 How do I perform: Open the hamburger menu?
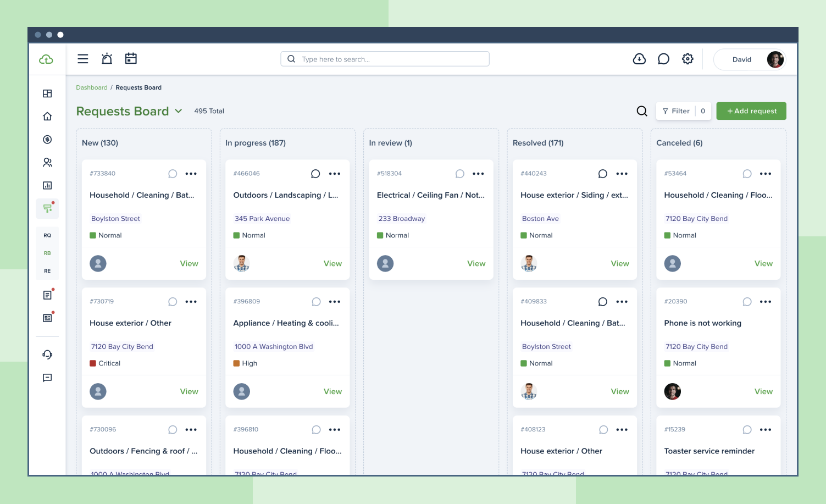(x=83, y=59)
